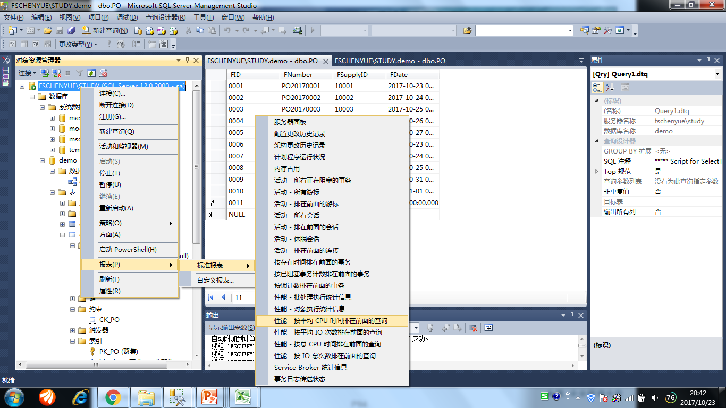Click the FNumber column header in the results grid
This screenshot has width=726, height=409.
click(x=306, y=74)
